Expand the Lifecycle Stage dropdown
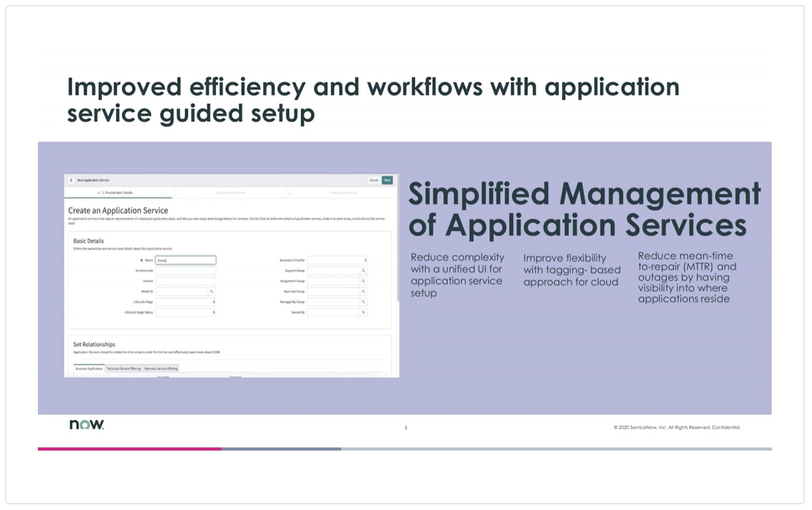Image resolution: width=812 pixels, height=510 pixels. (215, 302)
